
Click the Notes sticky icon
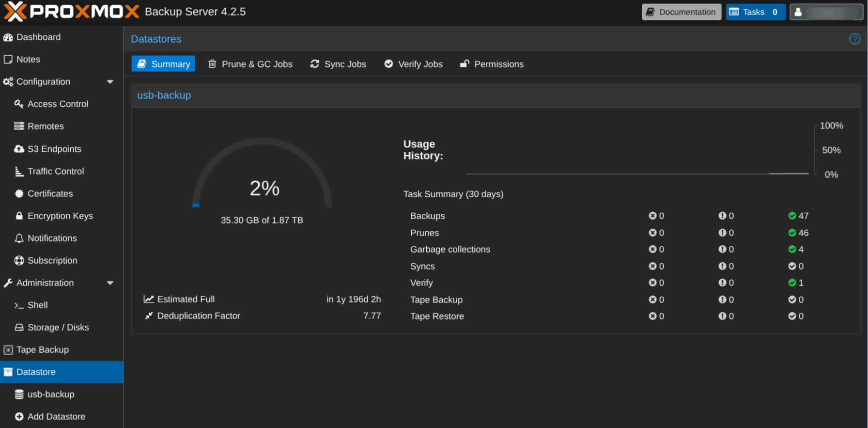coord(8,60)
